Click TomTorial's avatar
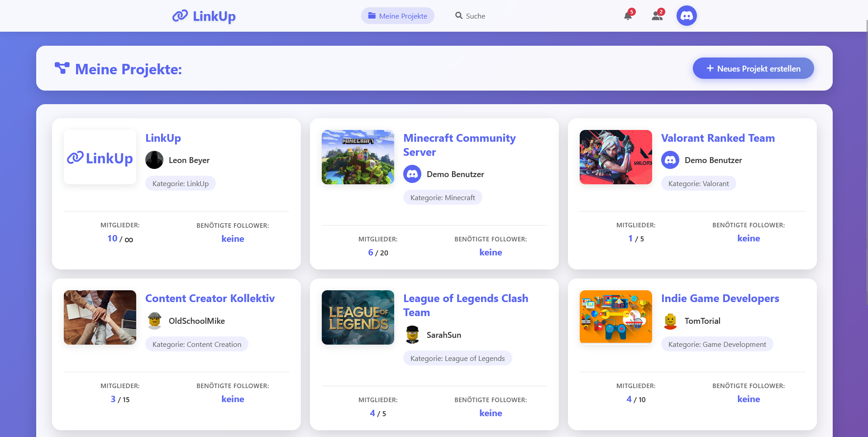The height and width of the screenshot is (437, 868). tap(670, 321)
